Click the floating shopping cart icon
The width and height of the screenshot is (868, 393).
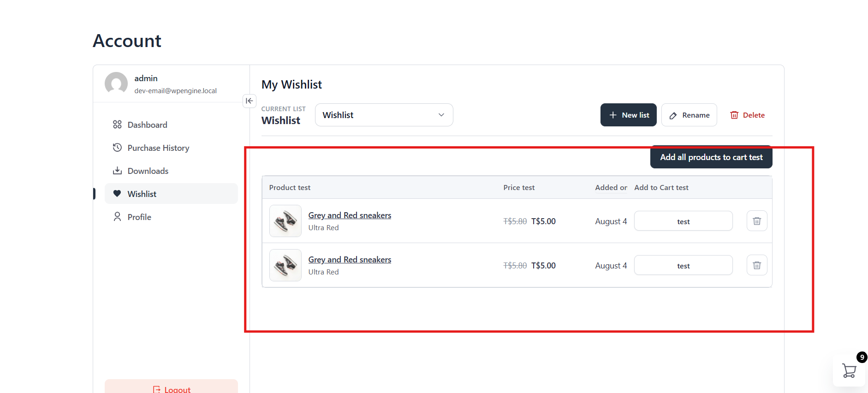pos(849,370)
